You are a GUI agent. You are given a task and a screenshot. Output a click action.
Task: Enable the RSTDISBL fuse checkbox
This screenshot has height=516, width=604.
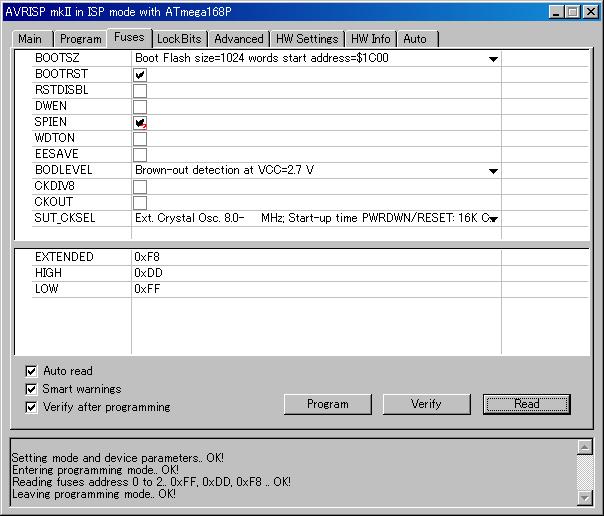coord(140,90)
